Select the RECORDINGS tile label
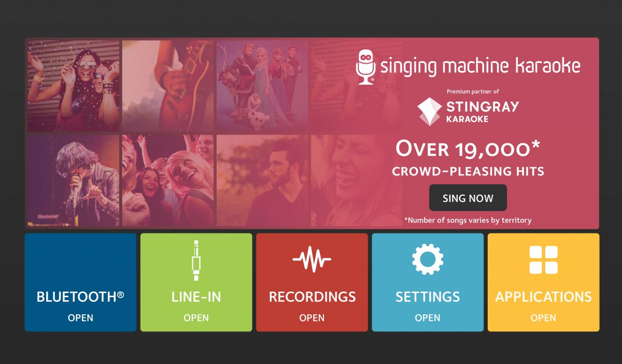 (x=312, y=297)
